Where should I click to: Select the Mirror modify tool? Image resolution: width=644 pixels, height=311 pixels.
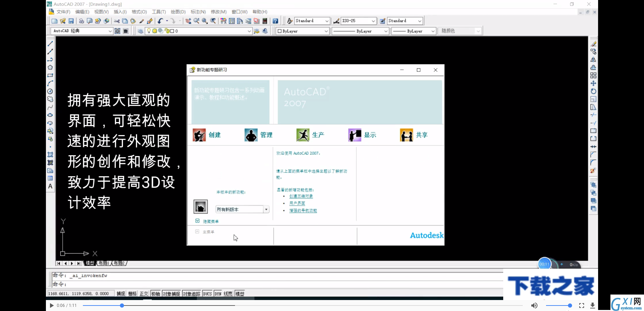[593, 60]
